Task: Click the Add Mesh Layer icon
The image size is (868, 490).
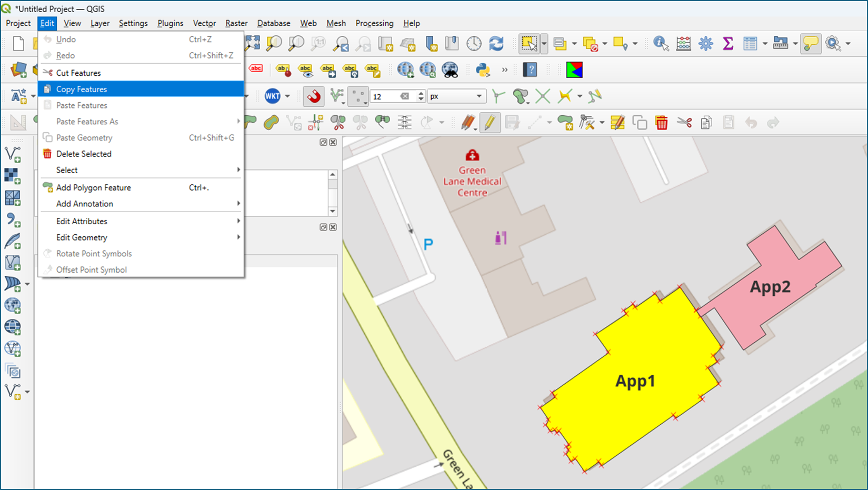Action: pos(13,198)
